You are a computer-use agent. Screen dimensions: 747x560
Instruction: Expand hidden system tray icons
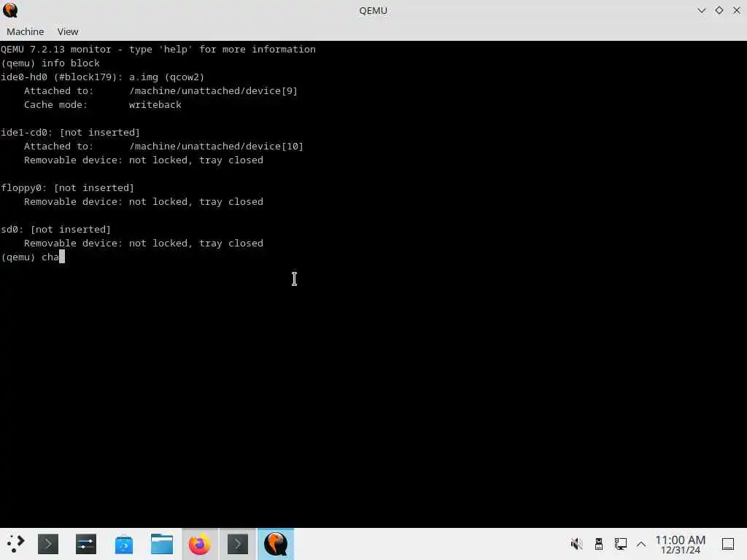click(641, 544)
